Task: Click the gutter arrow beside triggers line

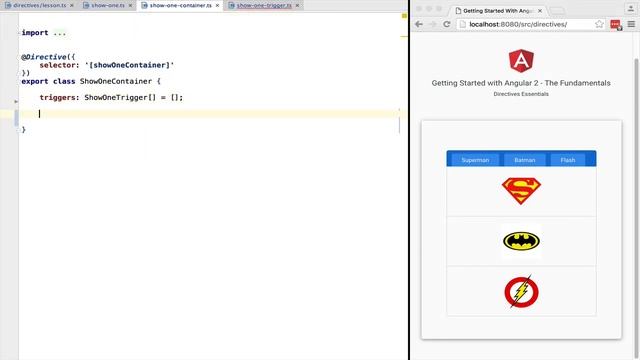Action: click(x=16, y=101)
